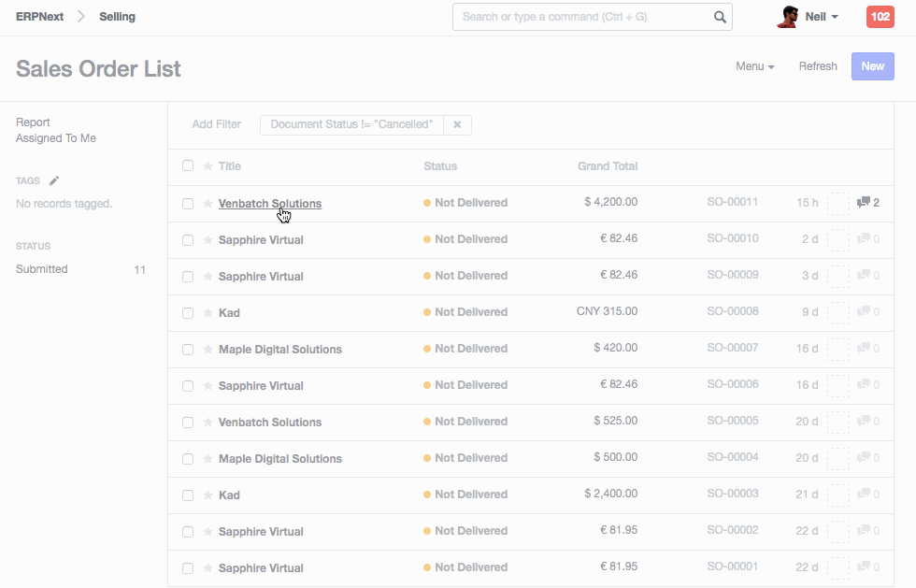Open the Neil user avatar
This screenshot has width=916, height=588.
(787, 17)
